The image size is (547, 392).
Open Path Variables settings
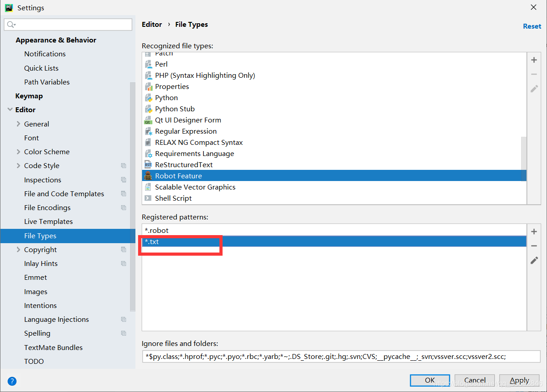coord(47,82)
